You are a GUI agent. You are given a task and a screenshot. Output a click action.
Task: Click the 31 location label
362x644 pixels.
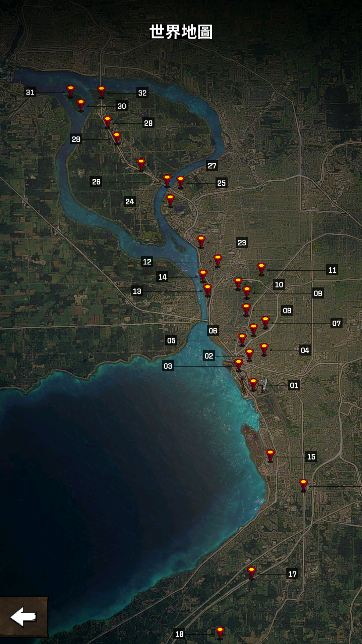point(30,92)
